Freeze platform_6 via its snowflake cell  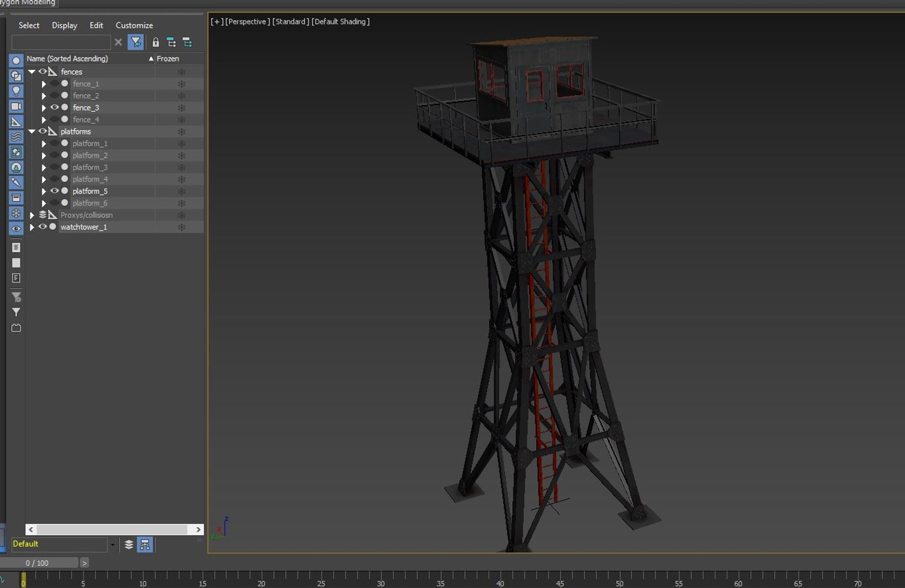point(181,203)
